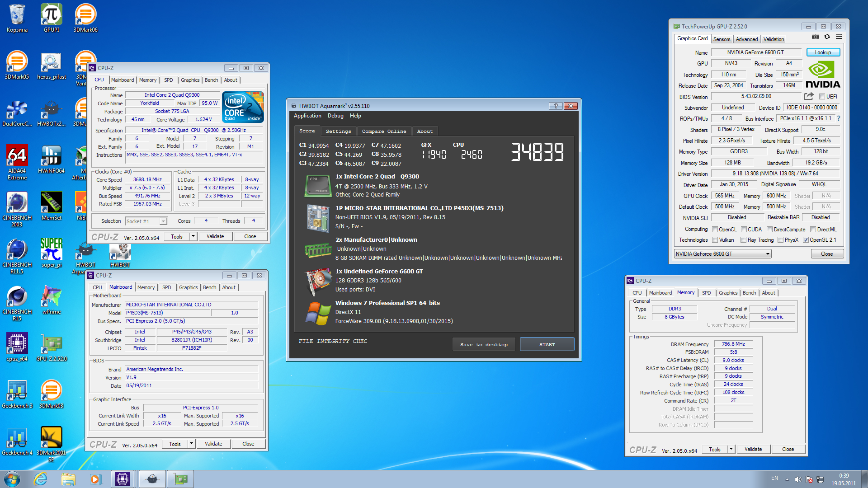
Task: Open Tools dropdown arrow in CPU-Z Memory window
Action: [x=731, y=449]
